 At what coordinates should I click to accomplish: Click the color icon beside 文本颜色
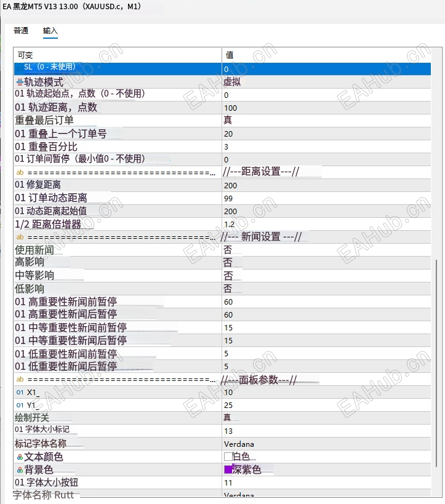pos(20,457)
